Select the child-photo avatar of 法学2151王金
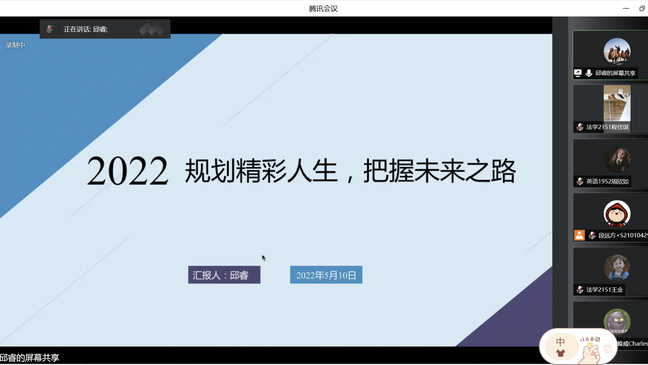 617,268
